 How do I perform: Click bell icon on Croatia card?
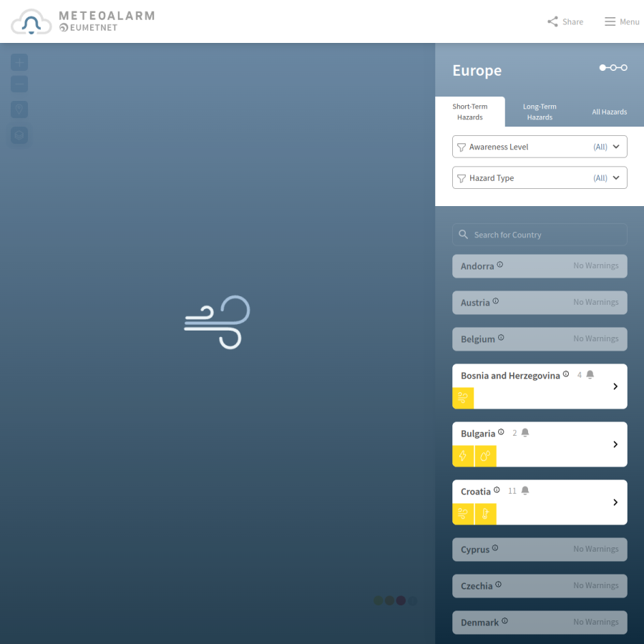(525, 490)
